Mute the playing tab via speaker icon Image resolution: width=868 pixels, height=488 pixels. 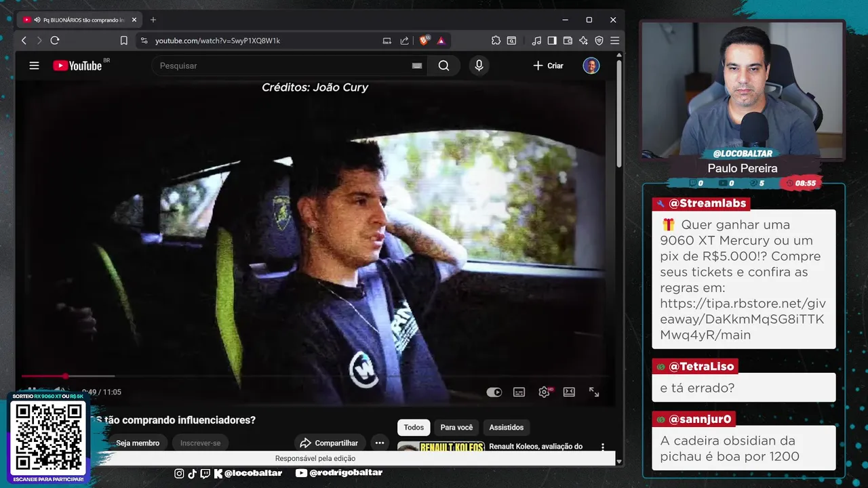click(x=36, y=20)
